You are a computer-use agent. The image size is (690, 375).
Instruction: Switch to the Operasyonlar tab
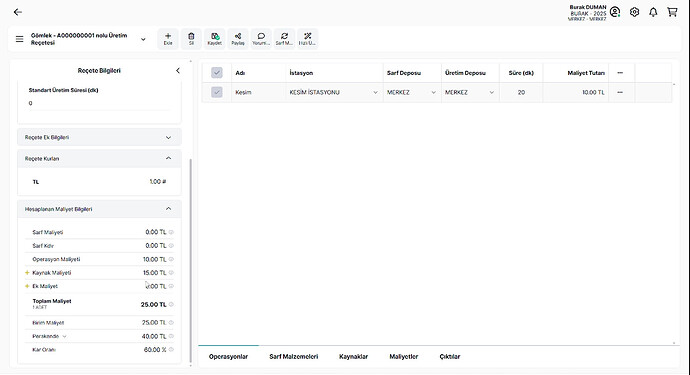[x=228, y=357]
